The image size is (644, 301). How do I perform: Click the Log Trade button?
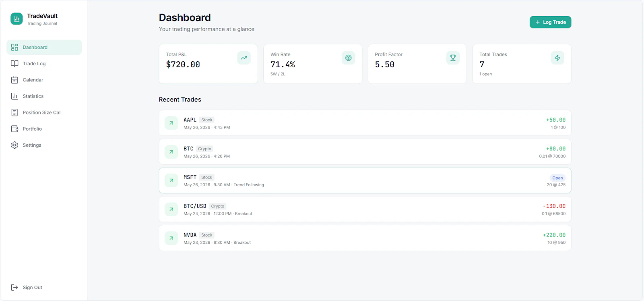(x=550, y=22)
